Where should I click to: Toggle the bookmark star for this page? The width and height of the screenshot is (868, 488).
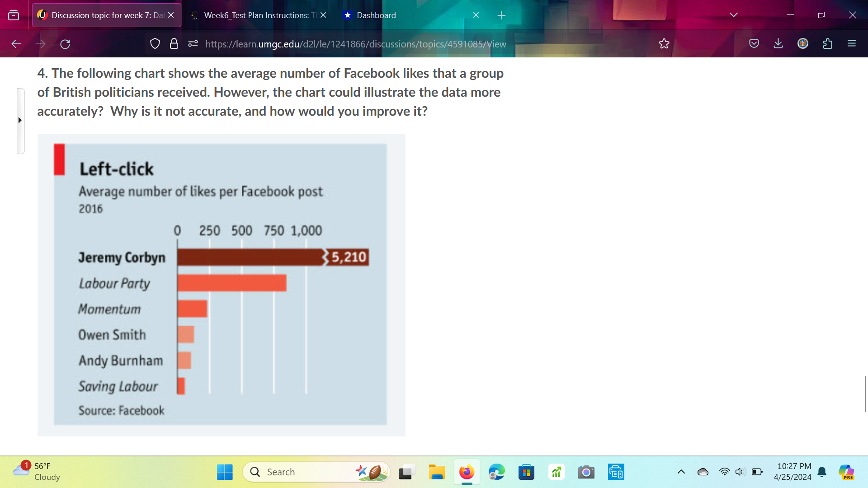(x=664, y=43)
